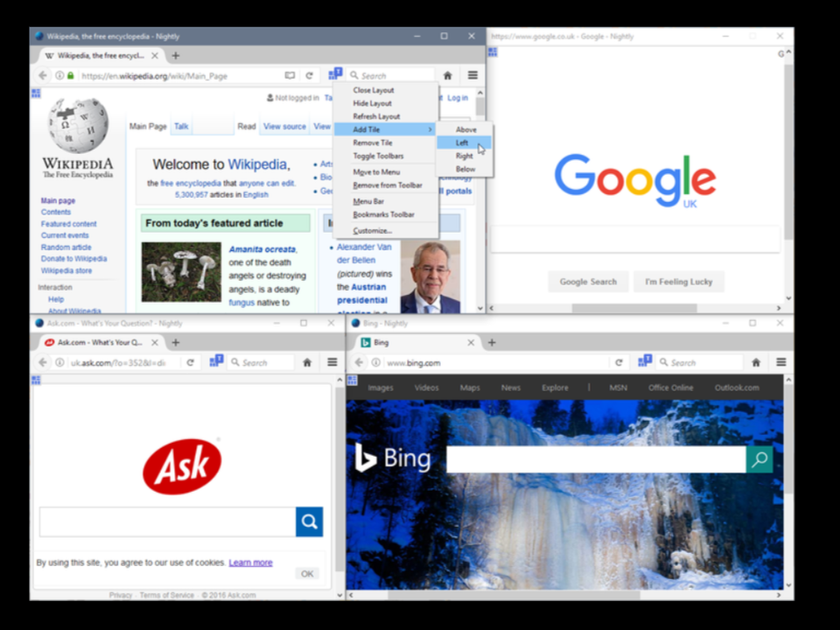The image size is (840, 630).
Task: Reload the Wikipedia page
Action: (309, 75)
